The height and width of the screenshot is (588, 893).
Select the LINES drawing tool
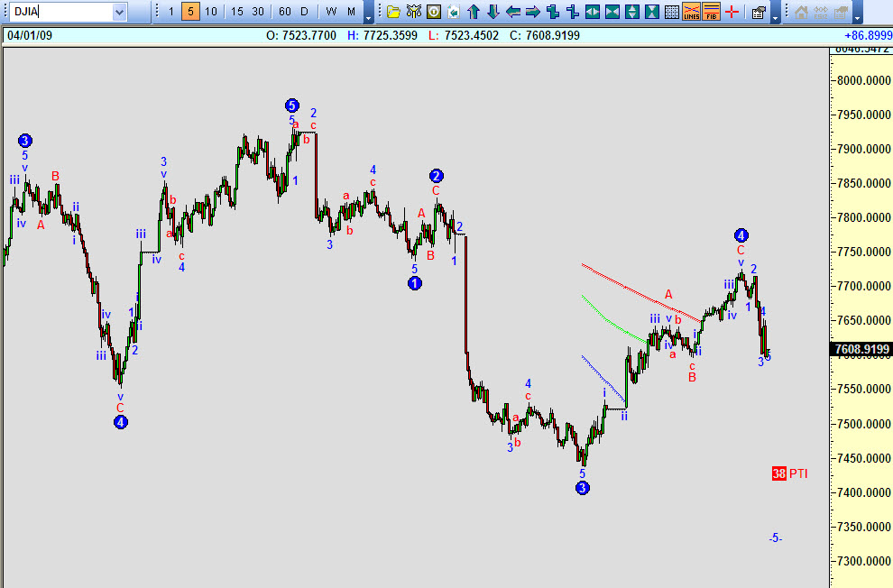[x=691, y=12]
